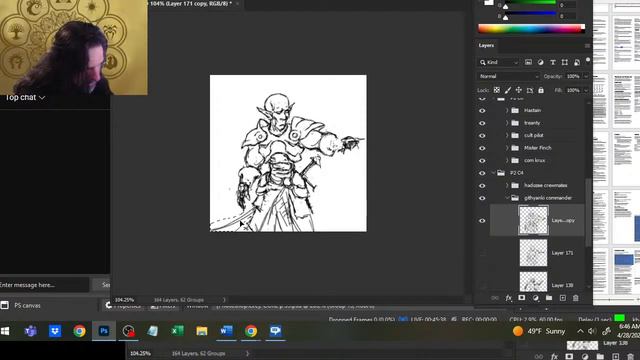Expand the com knux group

tap(507, 160)
